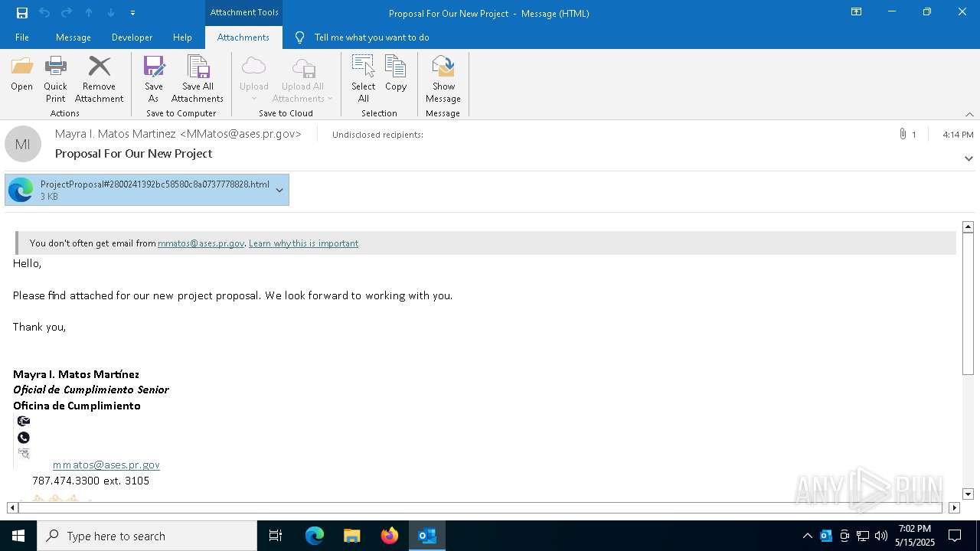This screenshot has height=551, width=980.
Task: Switch to the Message tab
Action: click(x=73, y=37)
